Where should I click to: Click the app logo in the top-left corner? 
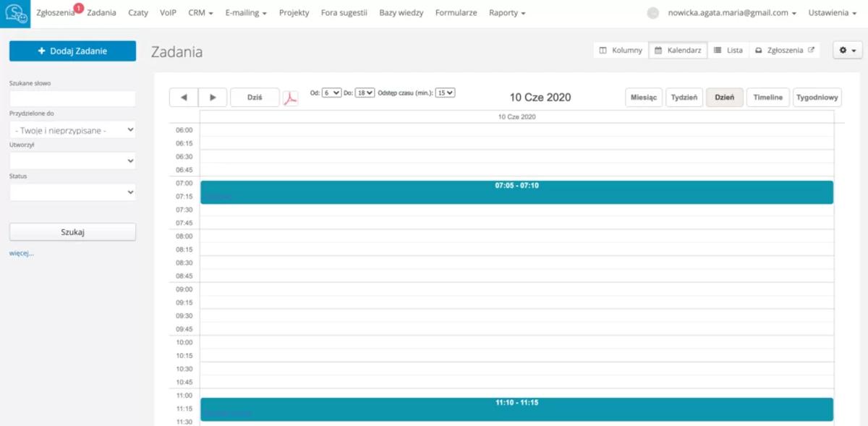15,14
